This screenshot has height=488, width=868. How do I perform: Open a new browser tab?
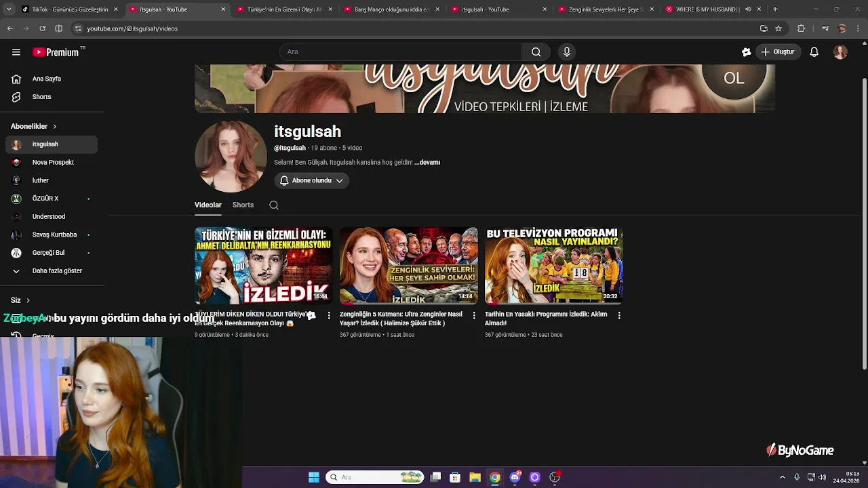775,9
